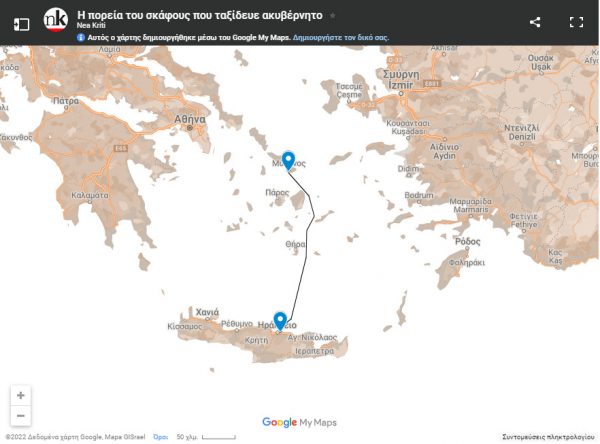Click the Αθήνα city label
The width and height of the screenshot is (600, 444).
[x=189, y=118]
